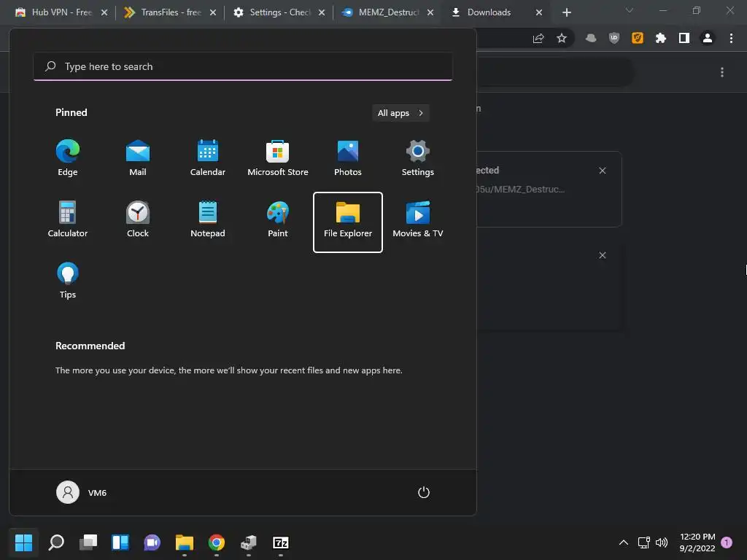The width and height of the screenshot is (747, 560).
Task: Open volume control in system tray
Action: coord(662,542)
